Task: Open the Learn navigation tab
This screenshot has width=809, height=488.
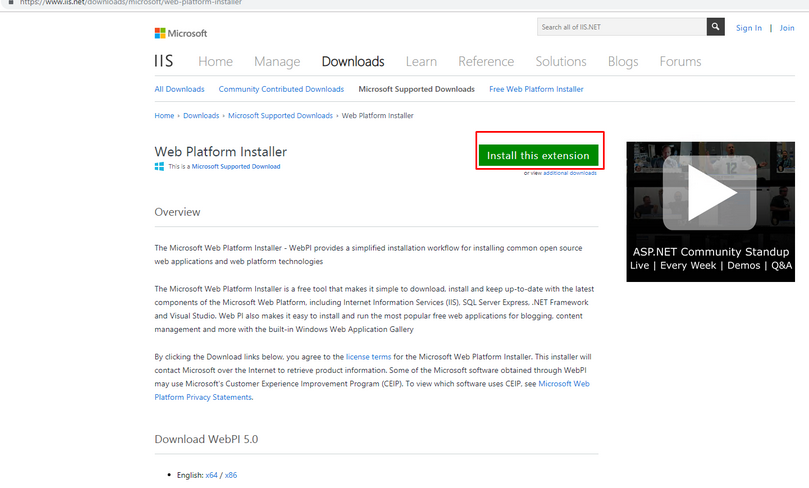Action: [x=421, y=61]
